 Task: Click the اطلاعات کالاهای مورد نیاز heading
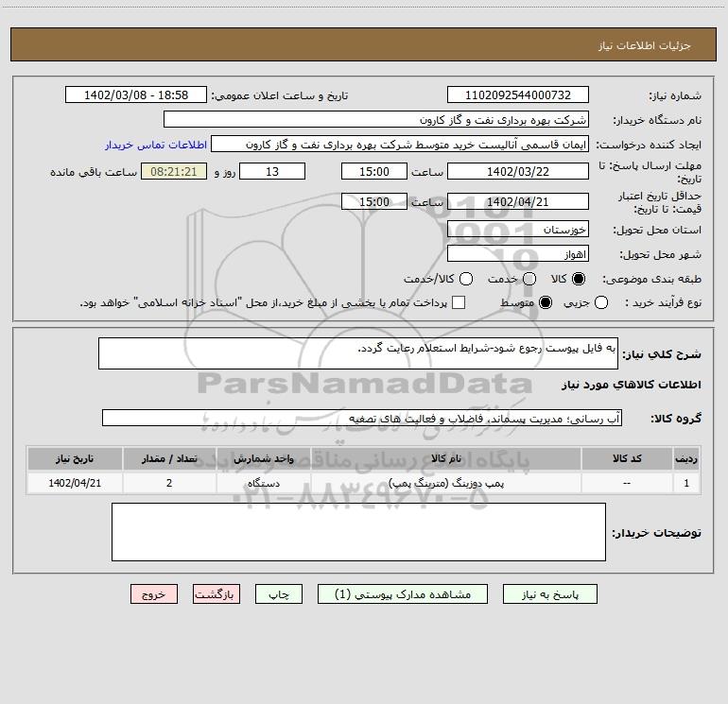point(631,385)
